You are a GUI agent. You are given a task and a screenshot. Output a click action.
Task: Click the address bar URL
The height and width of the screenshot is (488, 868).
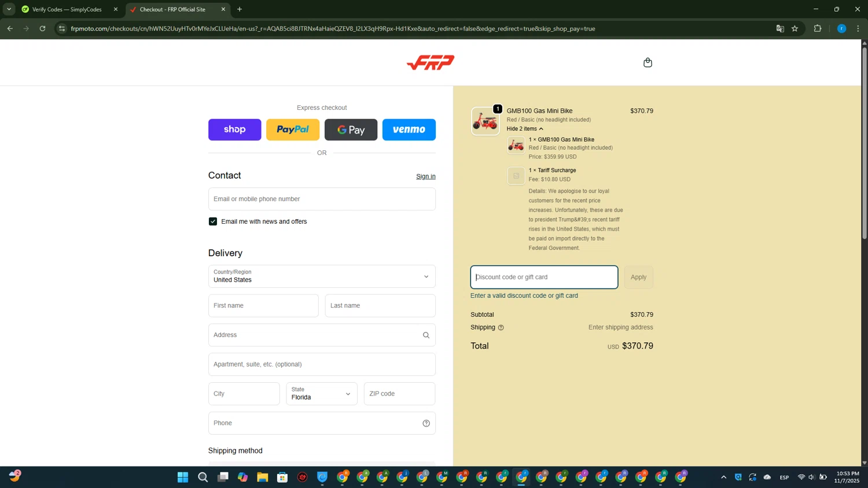tap(333, 28)
